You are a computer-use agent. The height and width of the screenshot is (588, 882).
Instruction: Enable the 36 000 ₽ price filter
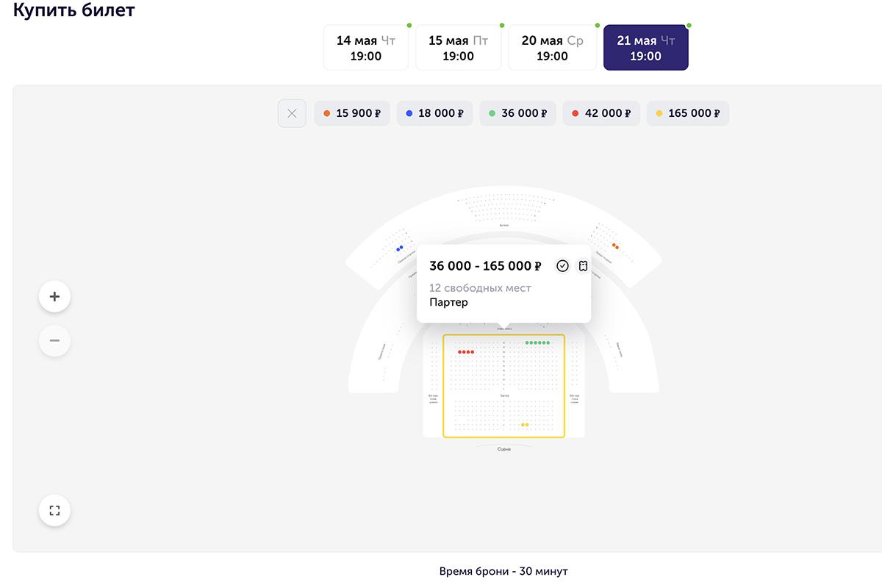coord(518,113)
